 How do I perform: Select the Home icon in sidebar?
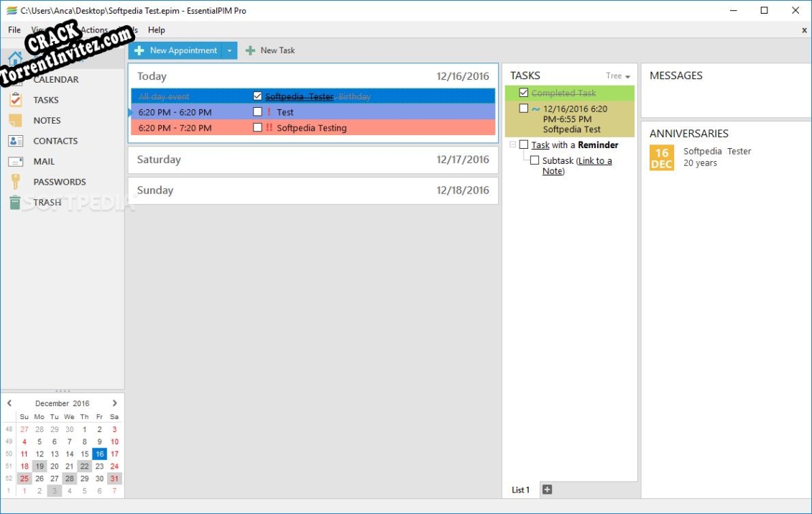[x=16, y=59]
